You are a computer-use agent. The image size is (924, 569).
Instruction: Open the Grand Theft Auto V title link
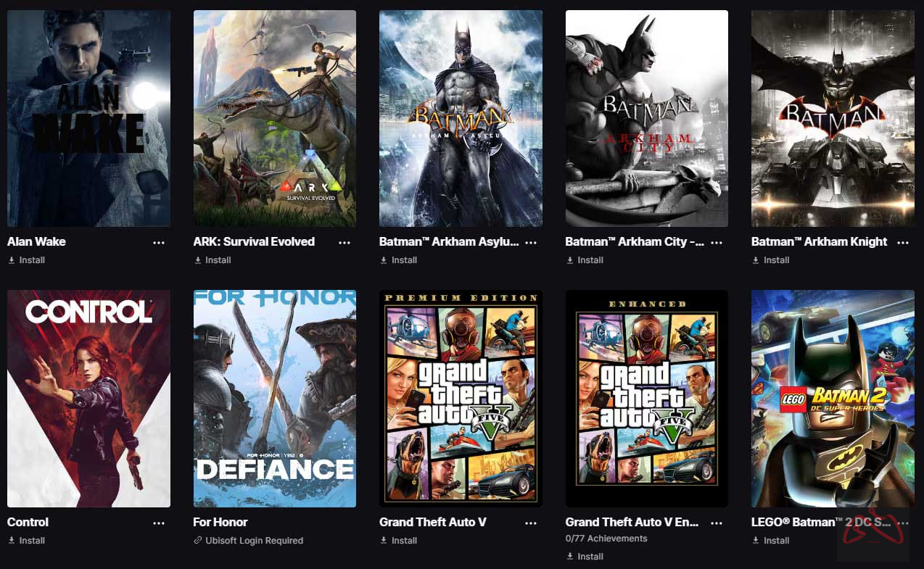click(x=432, y=523)
